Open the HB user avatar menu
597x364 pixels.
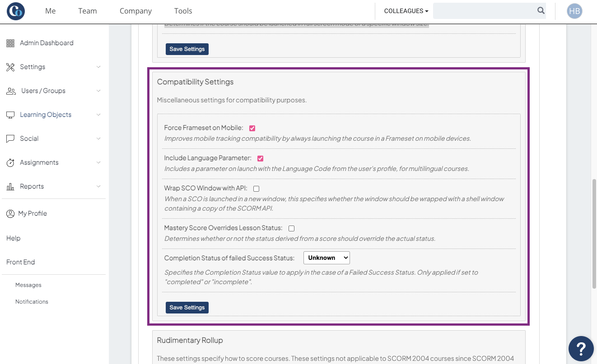pos(574,11)
